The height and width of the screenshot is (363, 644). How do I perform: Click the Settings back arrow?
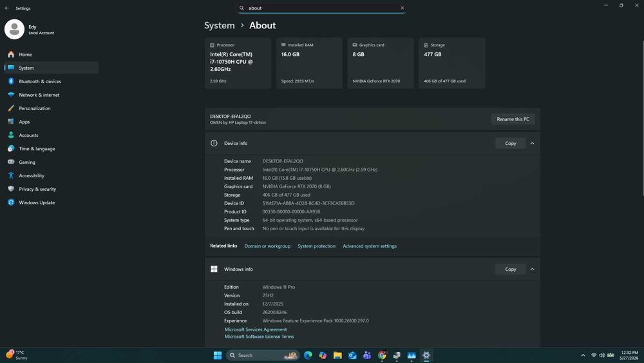click(x=7, y=8)
